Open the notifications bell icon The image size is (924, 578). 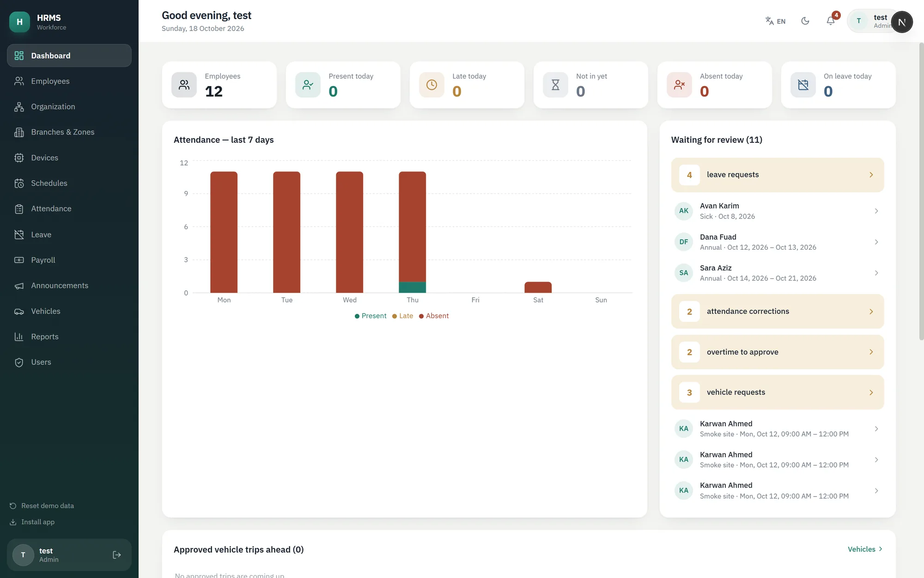pyautogui.click(x=831, y=21)
